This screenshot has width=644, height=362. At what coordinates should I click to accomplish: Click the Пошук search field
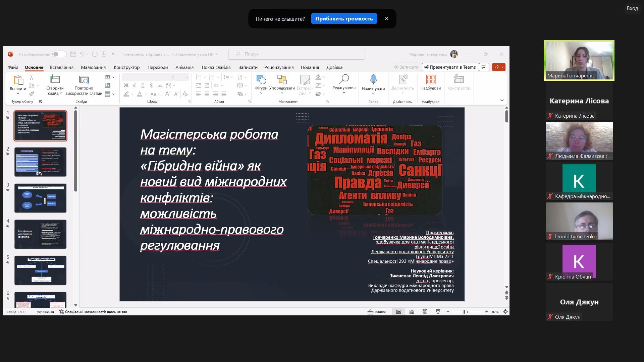297,54
